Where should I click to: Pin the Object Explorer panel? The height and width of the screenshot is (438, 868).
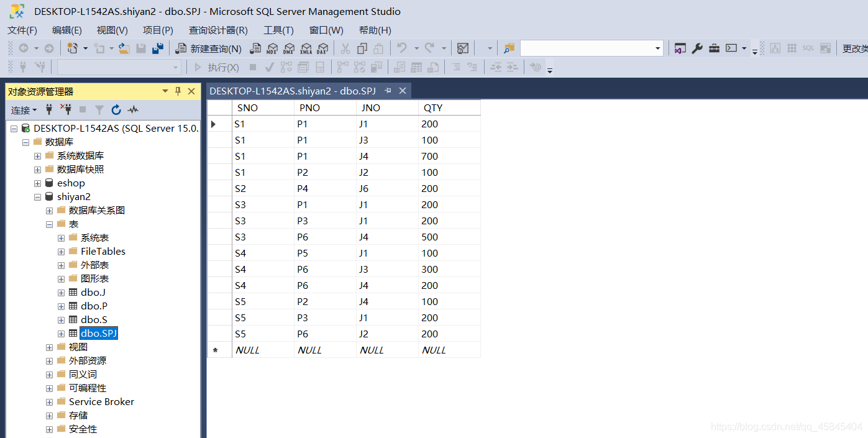click(178, 91)
